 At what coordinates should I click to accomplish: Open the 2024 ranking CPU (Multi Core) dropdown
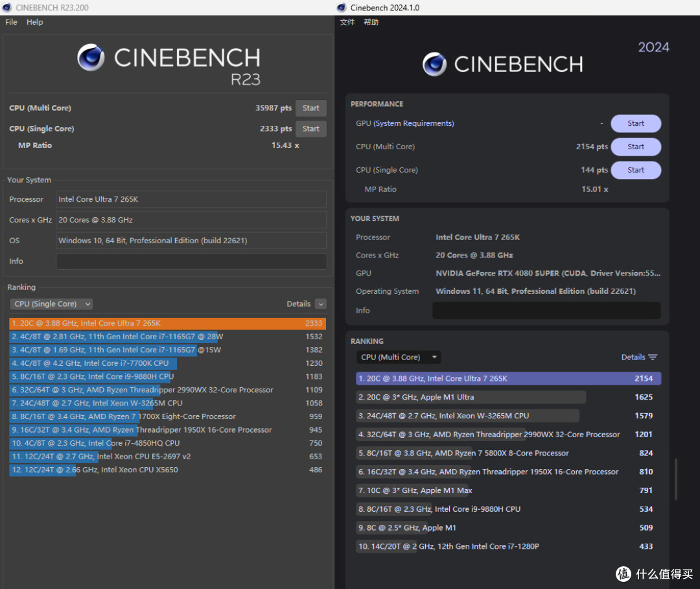pos(399,357)
